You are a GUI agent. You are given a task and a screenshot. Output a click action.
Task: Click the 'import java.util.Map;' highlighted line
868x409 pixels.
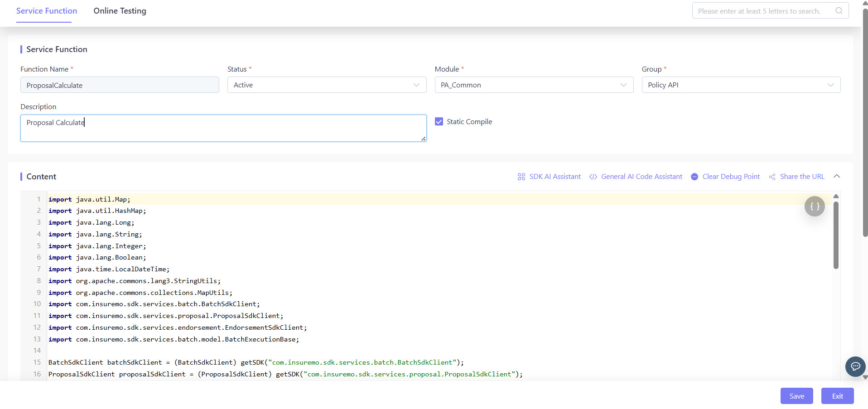(x=89, y=199)
